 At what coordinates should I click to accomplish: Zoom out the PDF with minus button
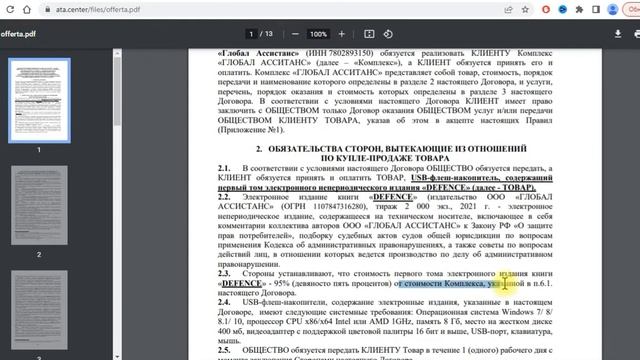point(295,34)
